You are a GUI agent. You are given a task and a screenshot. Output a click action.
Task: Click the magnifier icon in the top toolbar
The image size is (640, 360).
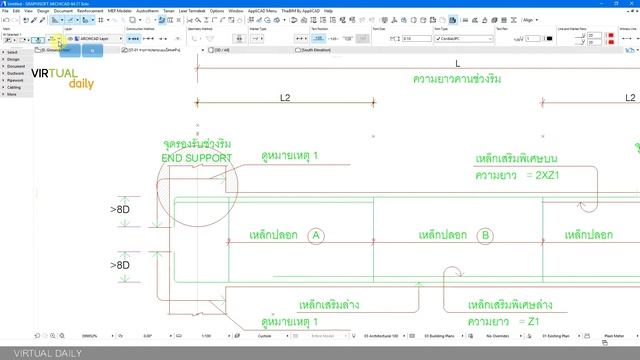coord(198,20)
